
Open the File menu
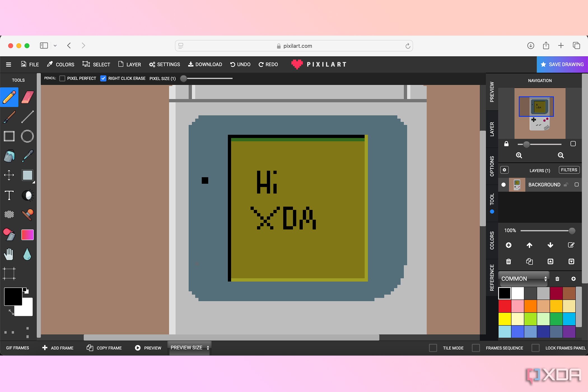point(30,65)
